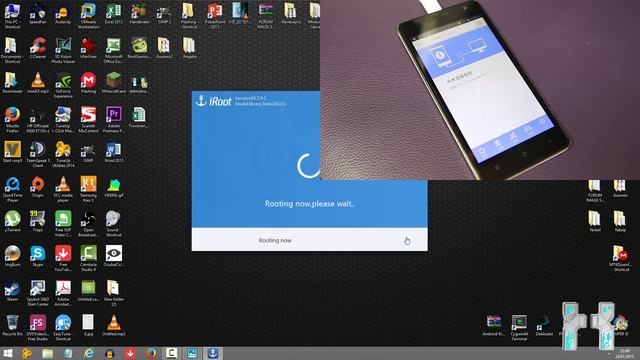640x360 pixels.
Task: Launch VLC media player shortcut
Action: pos(63,190)
